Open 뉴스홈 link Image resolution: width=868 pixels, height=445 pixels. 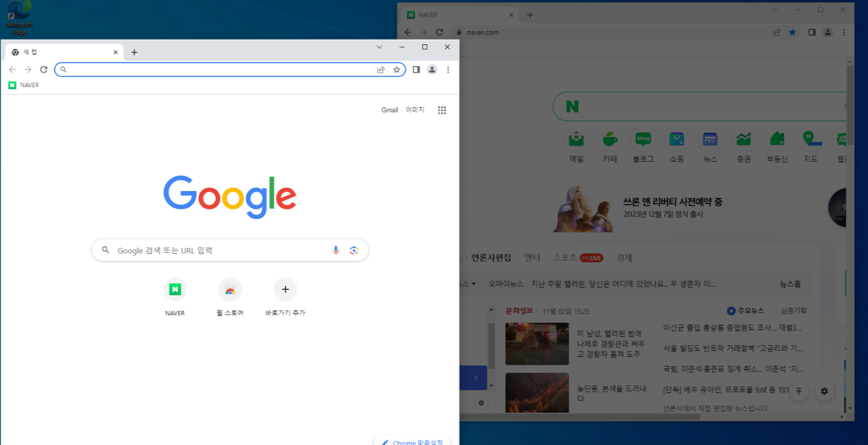[790, 284]
